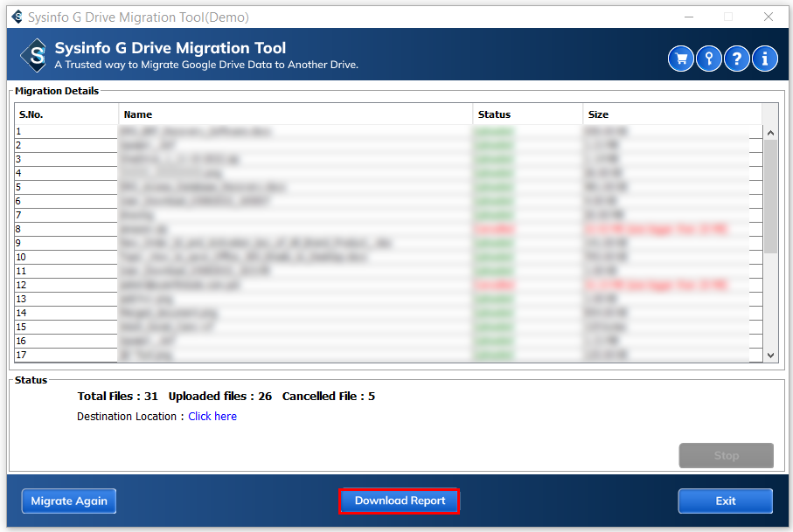The width and height of the screenshot is (793, 532).
Task: Open the Destination Location 'Click here' link
Action: pyautogui.click(x=212, y=417)
